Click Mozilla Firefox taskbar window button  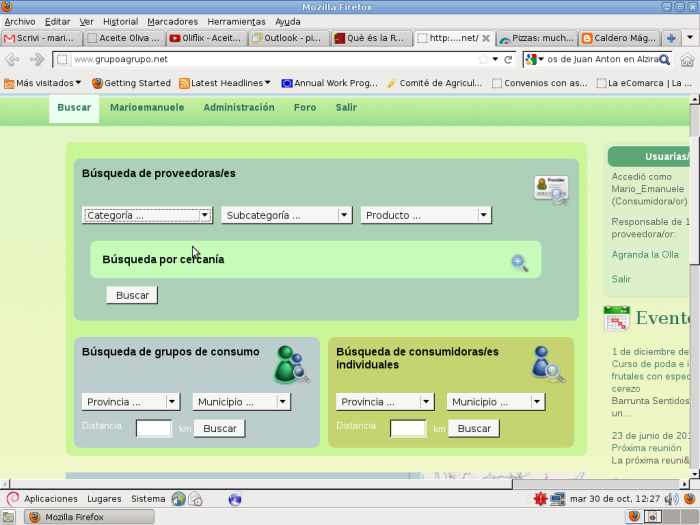click(89, 517)
